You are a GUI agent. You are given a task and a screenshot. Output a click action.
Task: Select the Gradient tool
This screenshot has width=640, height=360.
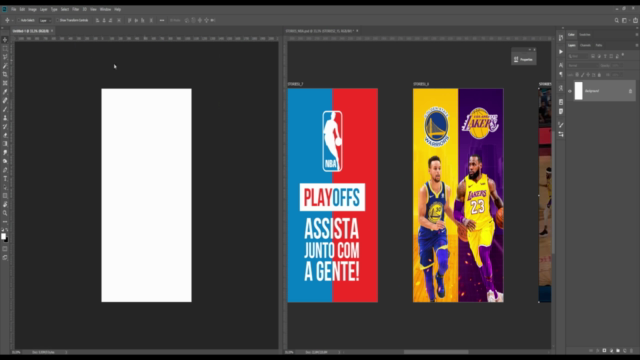(5, 144)
